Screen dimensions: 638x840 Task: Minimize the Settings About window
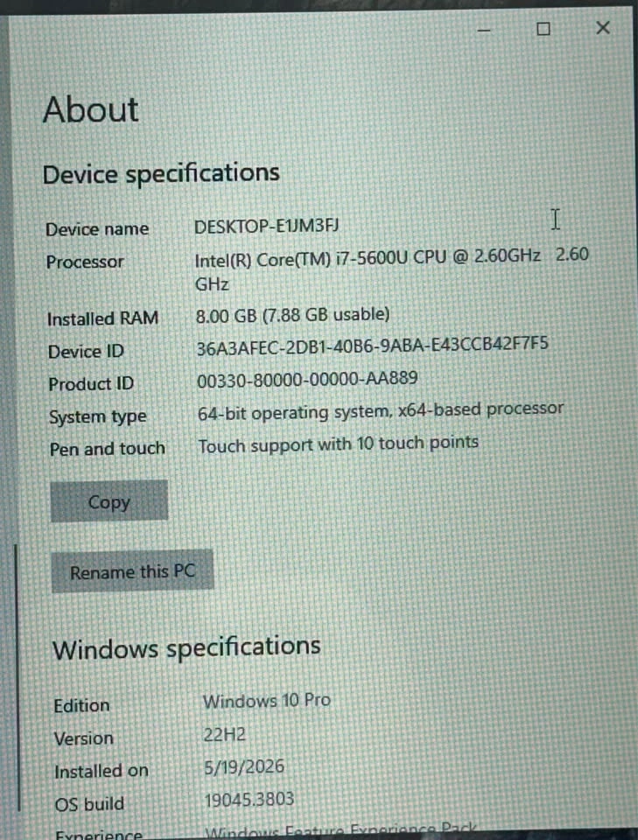click(484, 30)
